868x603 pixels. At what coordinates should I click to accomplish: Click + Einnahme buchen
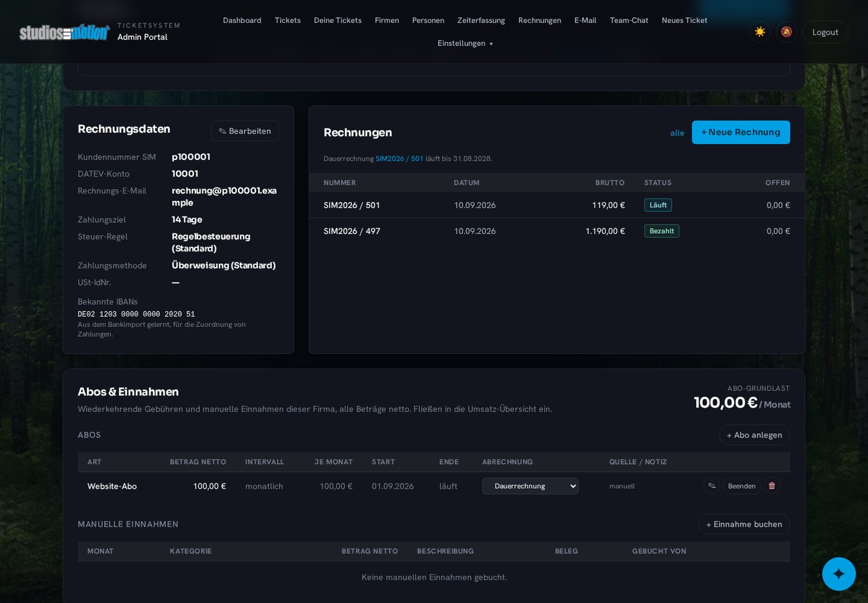coord(744,524)
